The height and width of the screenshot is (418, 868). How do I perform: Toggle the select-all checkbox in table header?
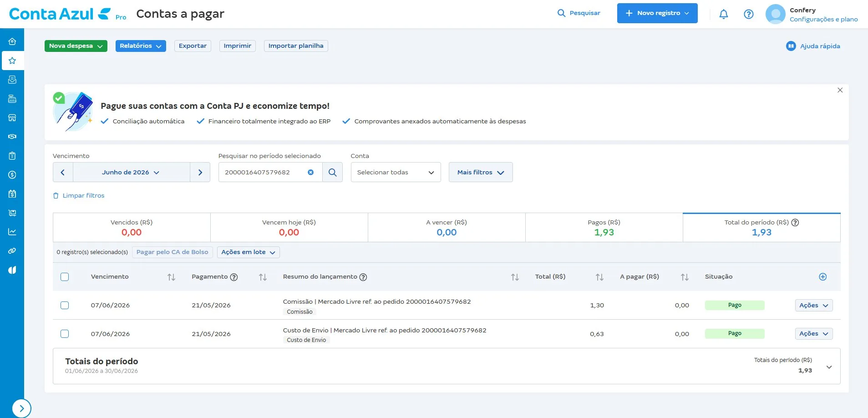tap(65, 277)
